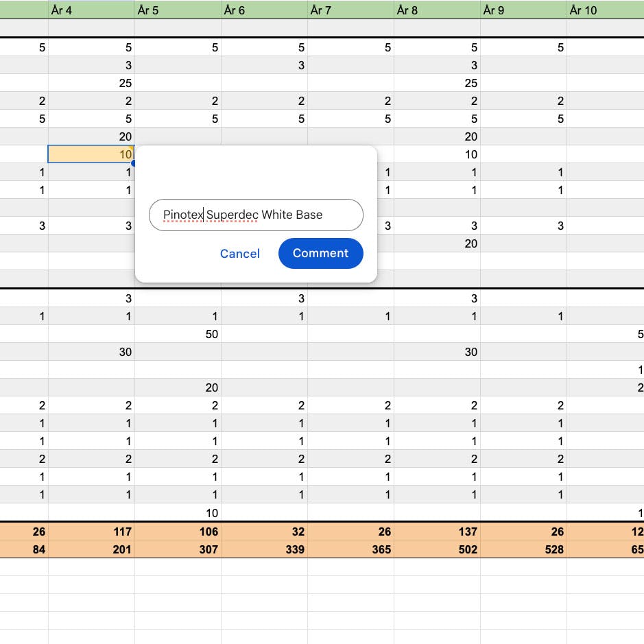The image size is (644, 644).
Task: Select the total cell showing 137
Action: click(x=437, y=532)
